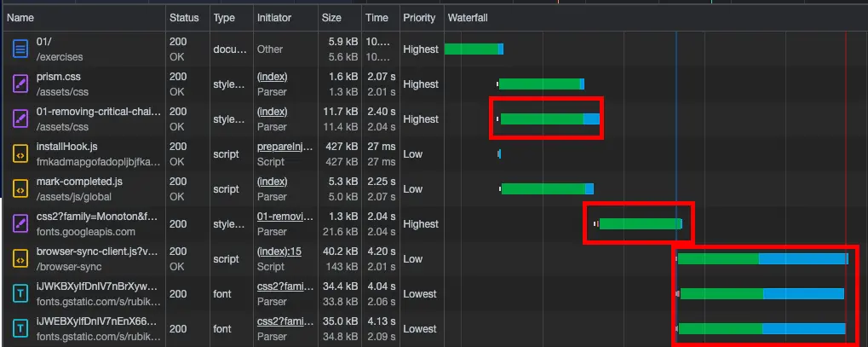
Task: Select the 01-removing-critical-chai… request name
Action: [x=99, y=112]
